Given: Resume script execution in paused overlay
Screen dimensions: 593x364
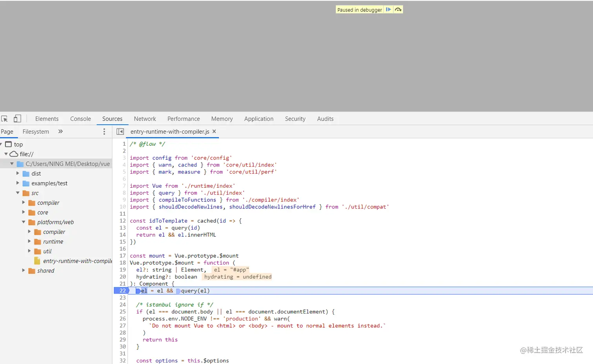Looking at the screenshot, I should click(x=388, y=9).
